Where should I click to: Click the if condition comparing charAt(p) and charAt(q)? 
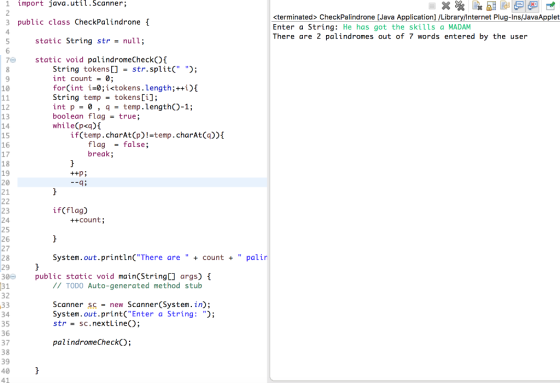[147, 135]
